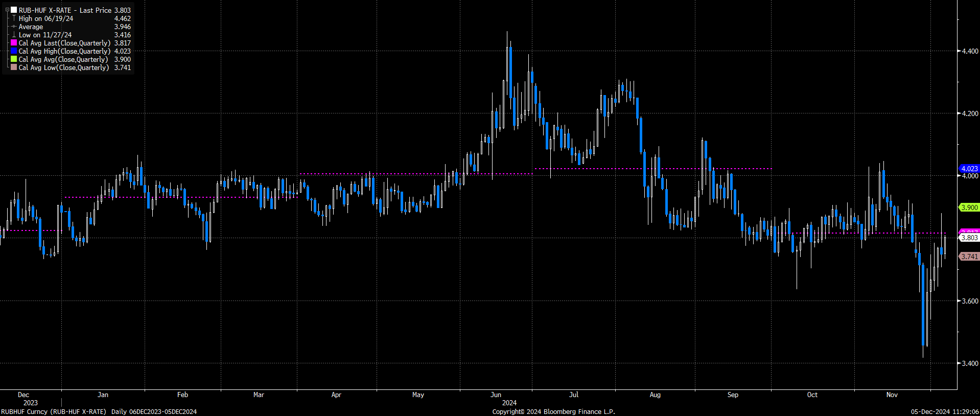The height and width of the screenshot is (416, 980).
Task: Click the High marker icon in legend
Action: click(x=14, y=18)
